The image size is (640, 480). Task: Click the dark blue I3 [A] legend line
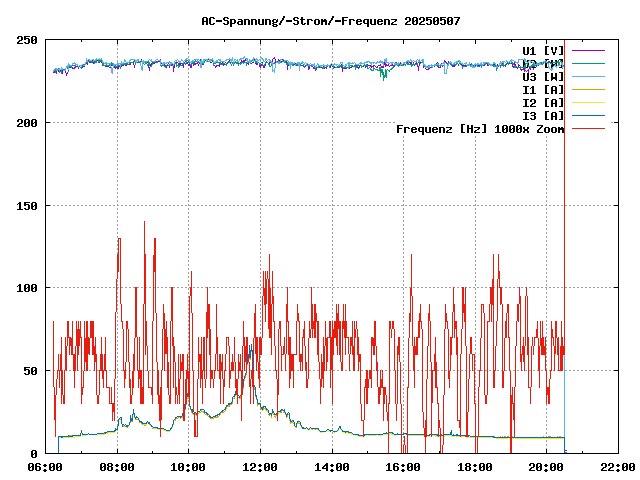coord(589,115)
